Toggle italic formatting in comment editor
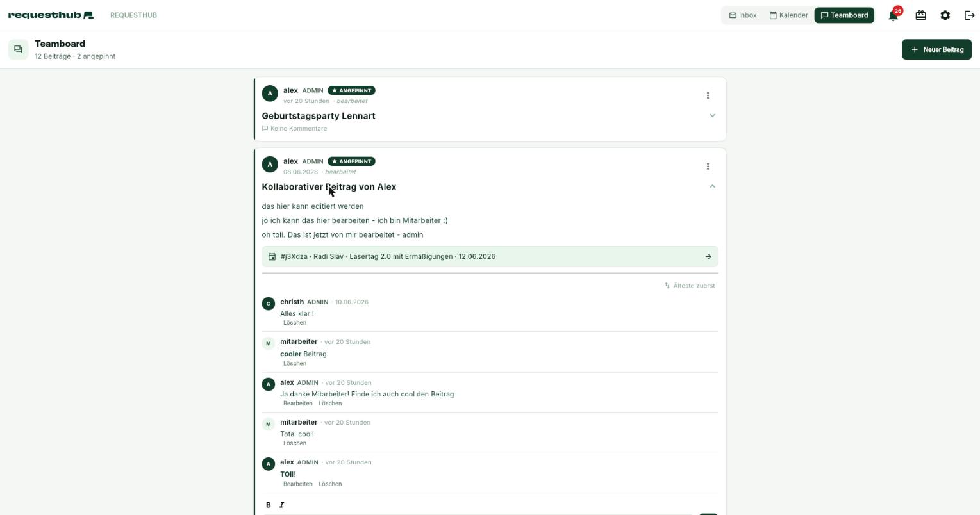980x515 pixels. coord(281,505)
